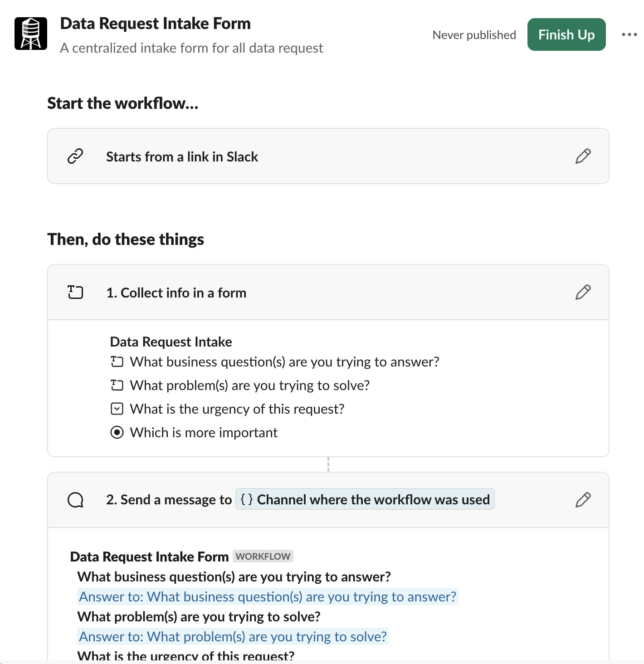Click the WORKFLOW badge next to the form name
The width and height of the screenshot is (644, 664).
(263, 556)
